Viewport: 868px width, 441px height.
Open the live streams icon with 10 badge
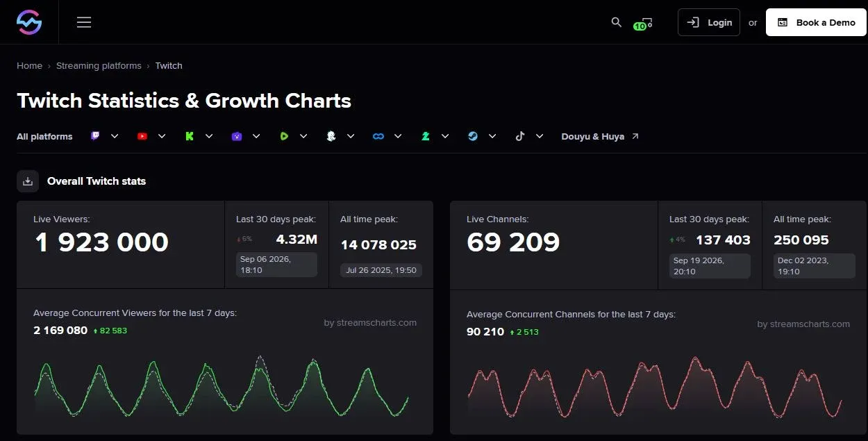coord(643,24)
